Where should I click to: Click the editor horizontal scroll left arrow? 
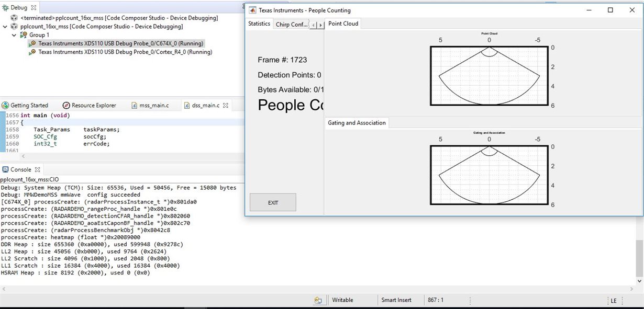[23, 156]
